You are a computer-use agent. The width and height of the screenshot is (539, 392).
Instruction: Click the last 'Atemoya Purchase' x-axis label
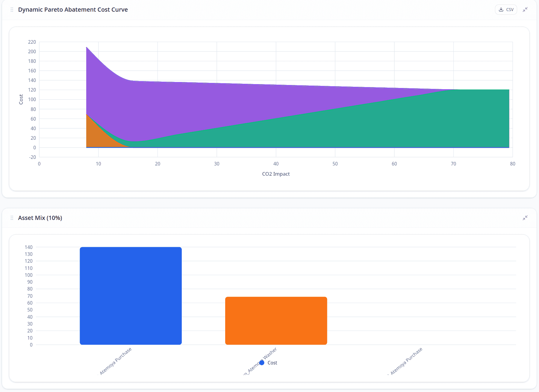tap(406, 361)
